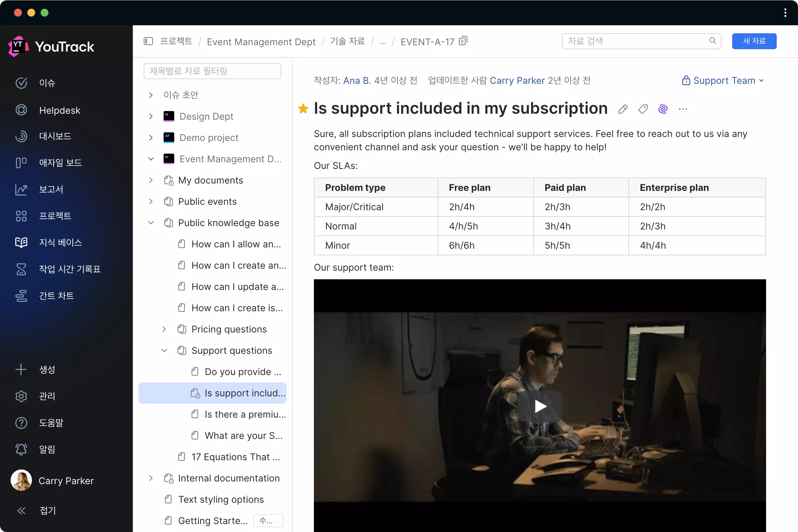Play the support team video

[540, 406]
